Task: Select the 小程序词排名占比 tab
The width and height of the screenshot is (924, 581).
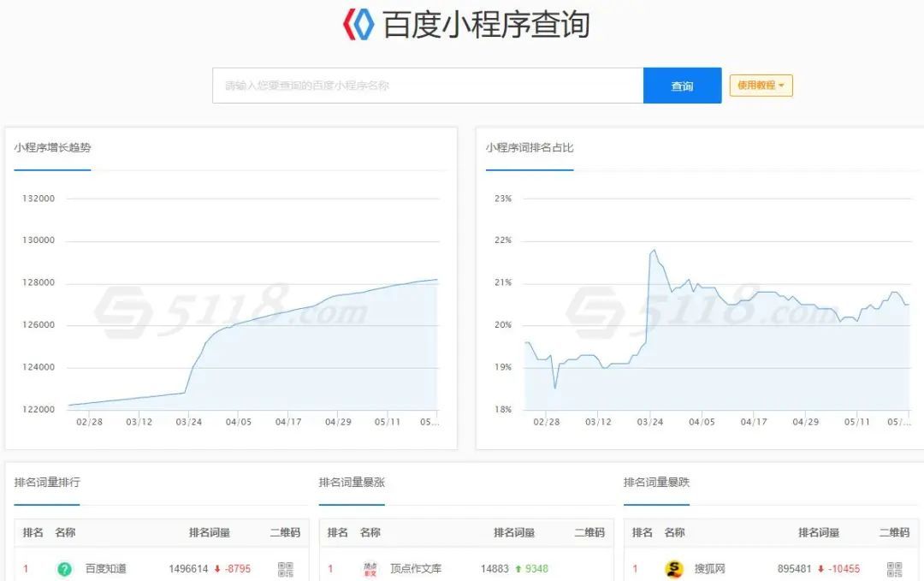Action: tap(530, 148)
